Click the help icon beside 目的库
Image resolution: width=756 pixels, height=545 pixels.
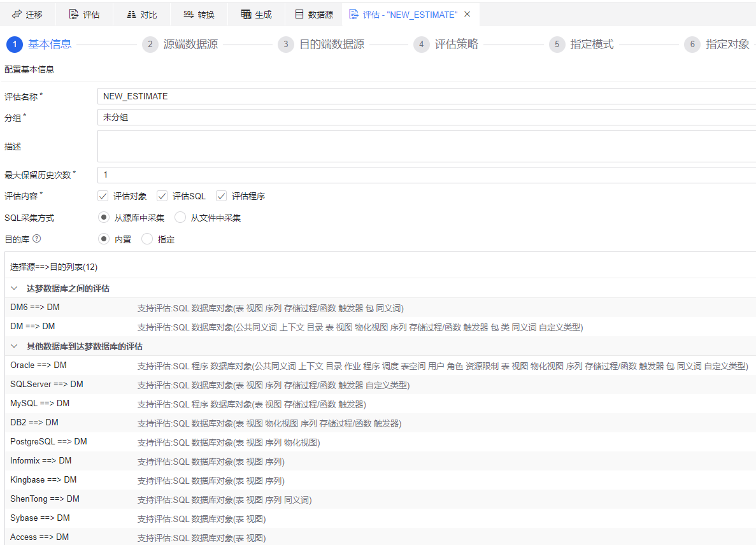(x=37, y=239)
